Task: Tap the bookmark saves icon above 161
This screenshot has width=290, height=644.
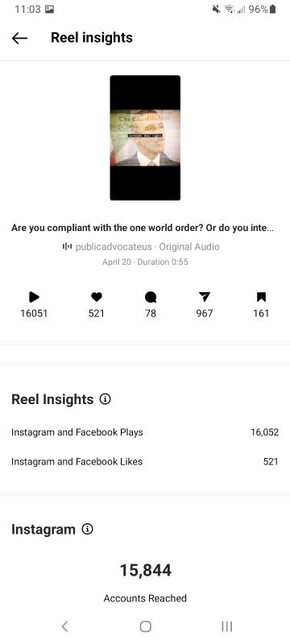Action: tap(261, 297)
